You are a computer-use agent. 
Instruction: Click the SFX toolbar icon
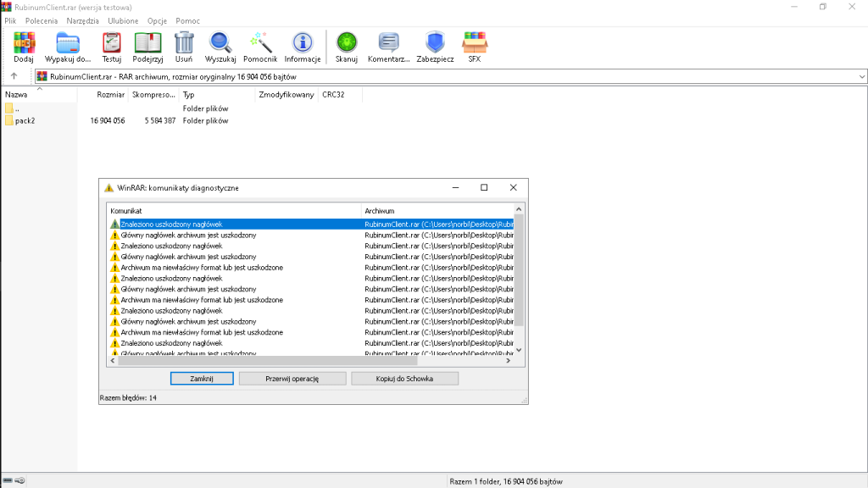coord(475,47)
